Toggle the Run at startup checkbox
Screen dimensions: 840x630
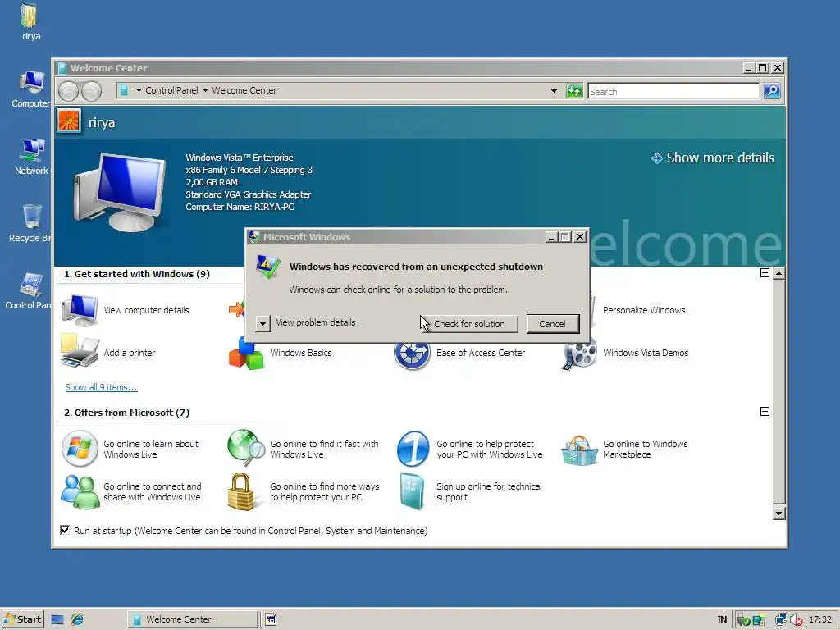pos(65,531)
